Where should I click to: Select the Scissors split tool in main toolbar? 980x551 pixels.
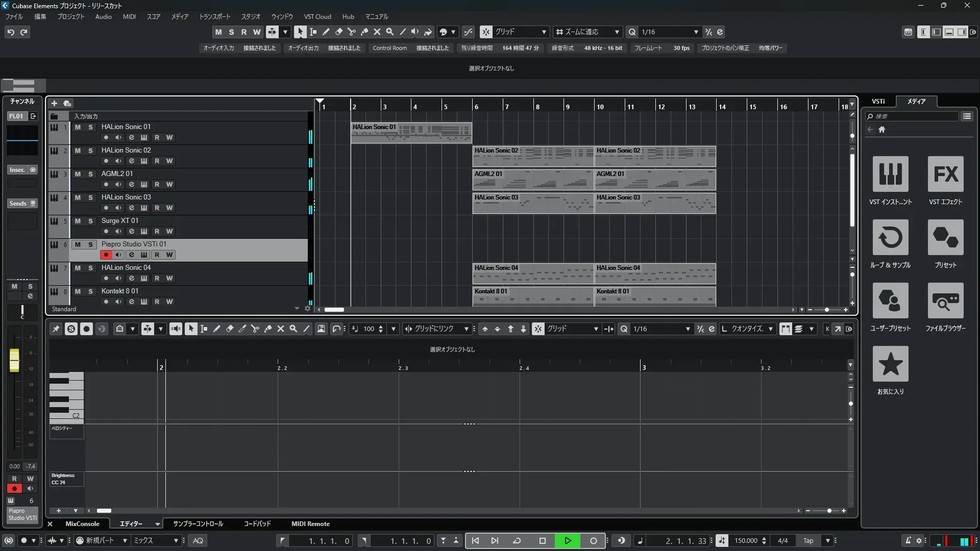pos(352,32)
